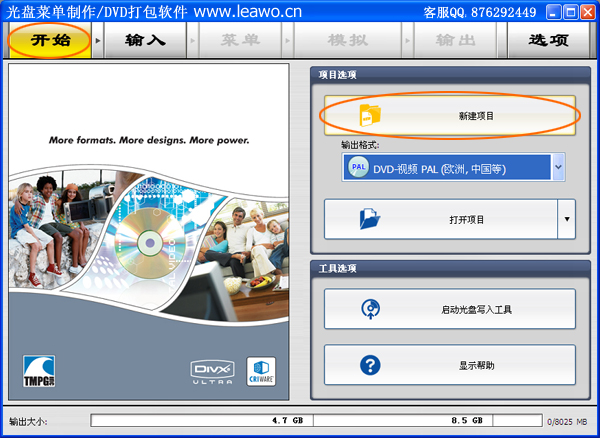Click the 8.5 GB capacity marker
This screenshot has height=438, width=600.
(466, 420)
